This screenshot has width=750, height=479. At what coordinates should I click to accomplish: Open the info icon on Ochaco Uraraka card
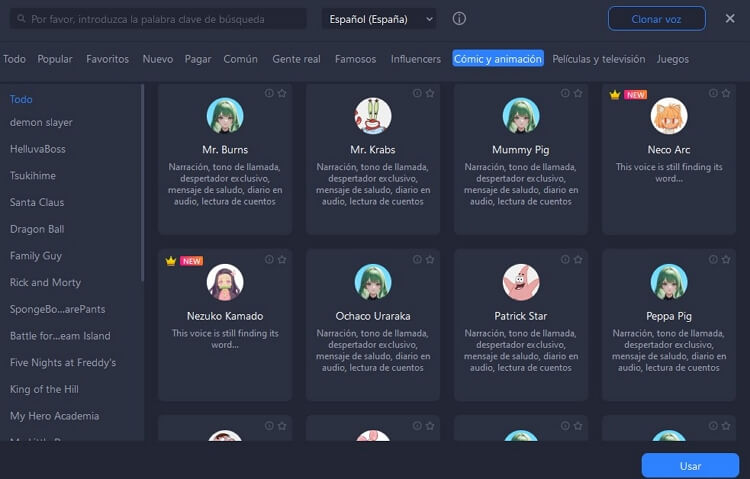417,259
